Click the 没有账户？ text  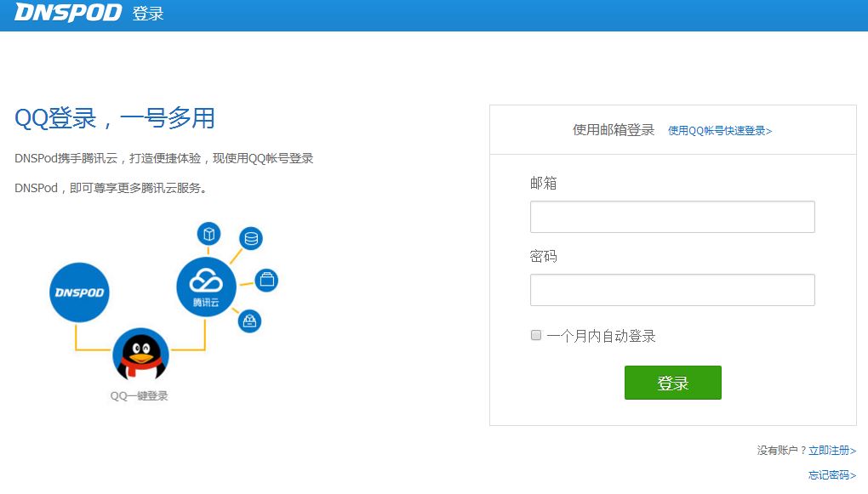tap(782, 451)
